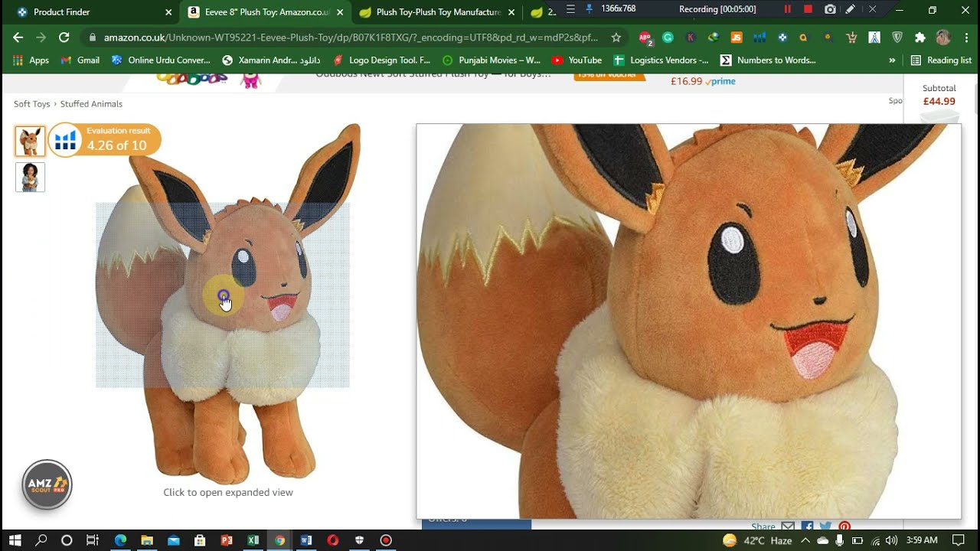Open the Grammarly extension icon
980x551 pixels.
point(668,37)
